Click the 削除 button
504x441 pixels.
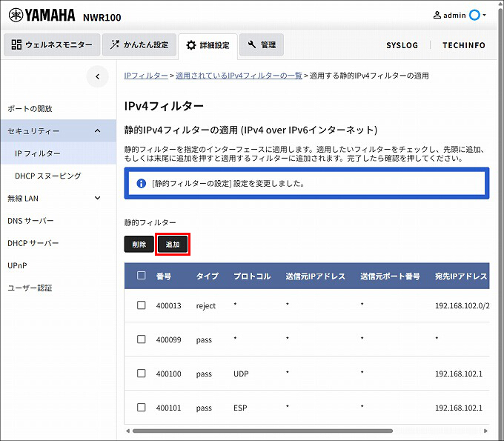139,245
